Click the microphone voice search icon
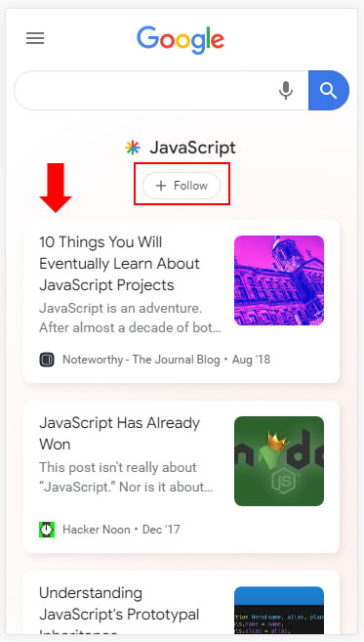Screen dimensions: 364x642 pyautogui.click(x=286, y=91)
